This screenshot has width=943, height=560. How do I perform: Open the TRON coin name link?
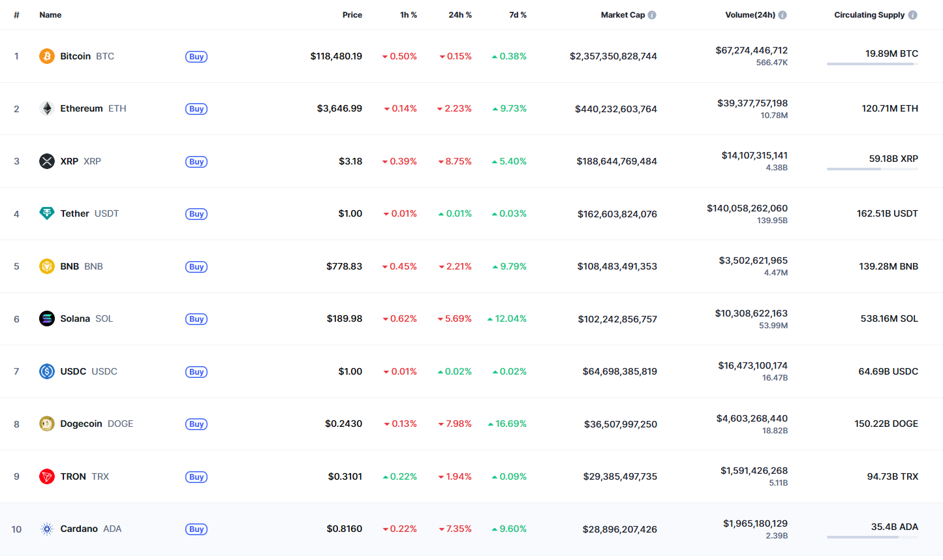click(x=85, y=476)
